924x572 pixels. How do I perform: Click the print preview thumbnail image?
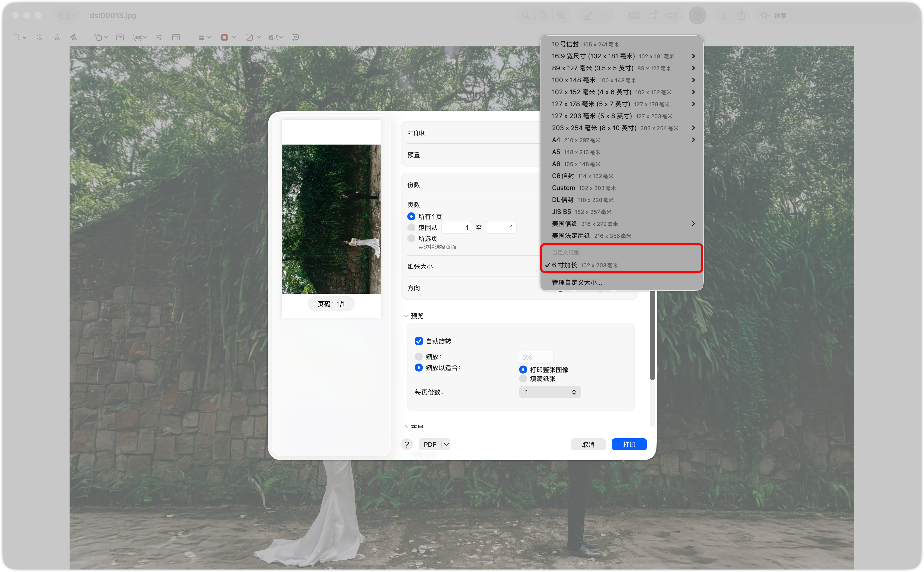[331, 219]
